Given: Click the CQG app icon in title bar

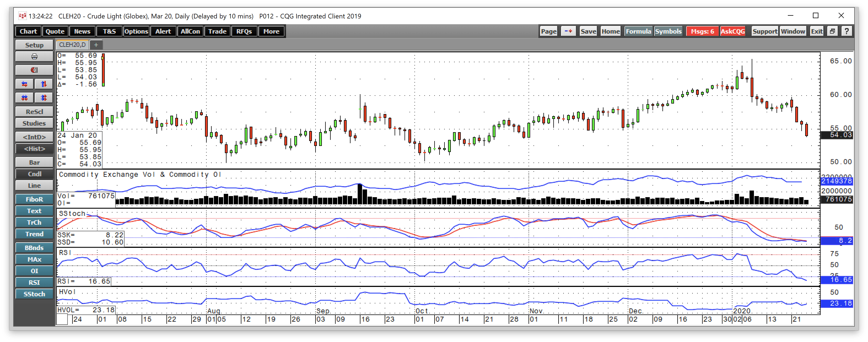Looking at the screenshot, I should [22, 16].
